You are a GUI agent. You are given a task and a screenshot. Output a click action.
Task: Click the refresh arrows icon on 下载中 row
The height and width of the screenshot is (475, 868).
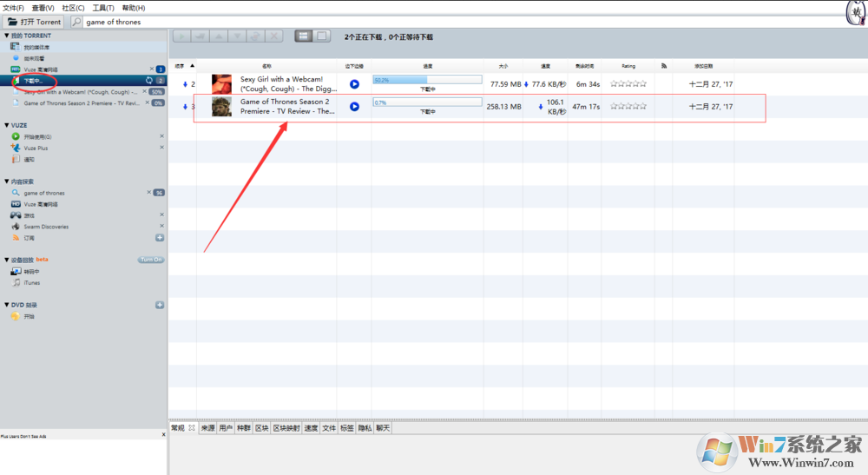click(149, 81)
